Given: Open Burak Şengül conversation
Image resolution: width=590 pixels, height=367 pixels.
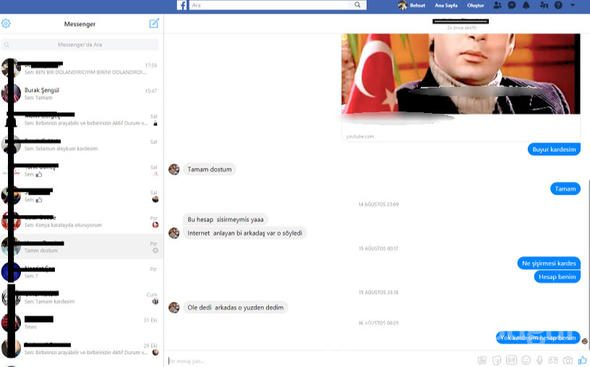Looking at the screenshot, I should coord(81,93).
